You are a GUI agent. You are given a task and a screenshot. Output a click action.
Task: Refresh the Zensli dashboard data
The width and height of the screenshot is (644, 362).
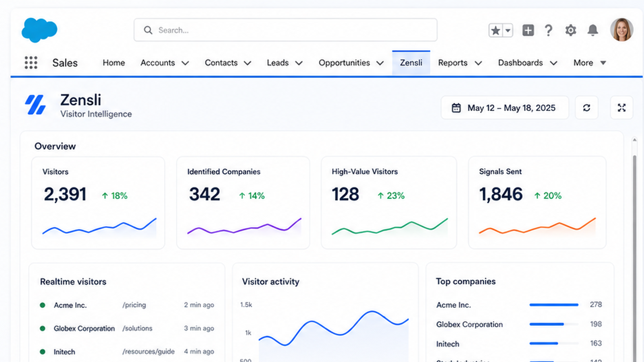[x=586, y=108]
